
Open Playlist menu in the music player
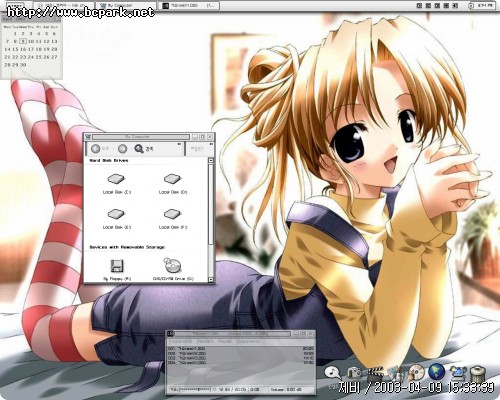point(225,342)
